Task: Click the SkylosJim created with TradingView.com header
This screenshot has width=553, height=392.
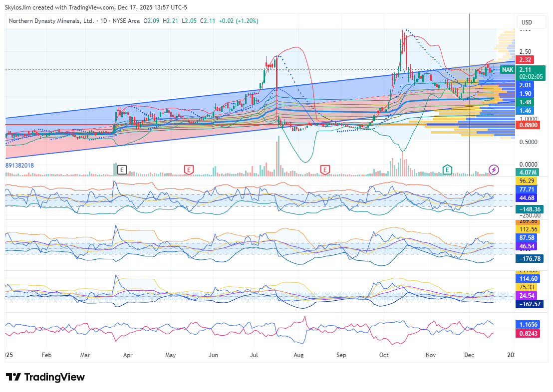Action: point(96,7)
